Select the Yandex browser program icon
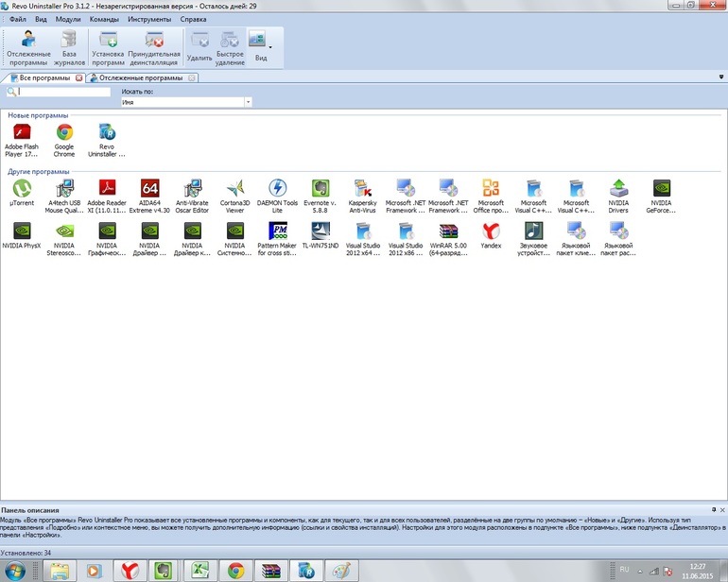The image size is (728, 582). coord(491,235)
